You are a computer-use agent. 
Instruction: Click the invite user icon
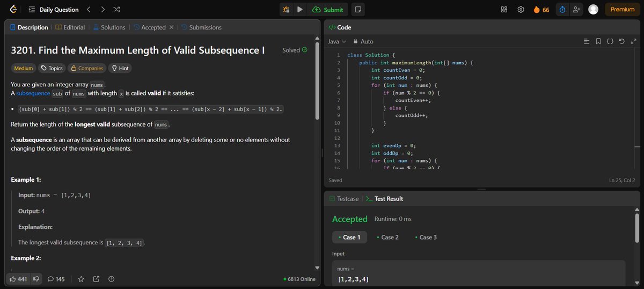[577, 10]
